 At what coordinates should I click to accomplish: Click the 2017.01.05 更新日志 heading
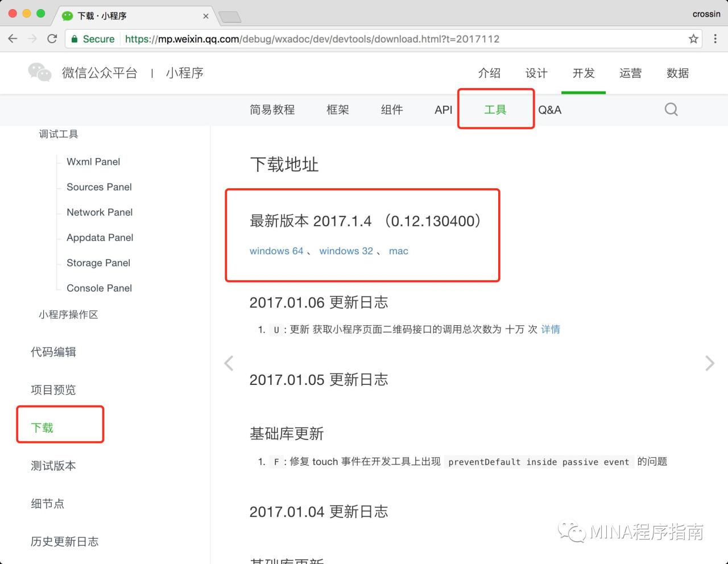click(318, 380)
